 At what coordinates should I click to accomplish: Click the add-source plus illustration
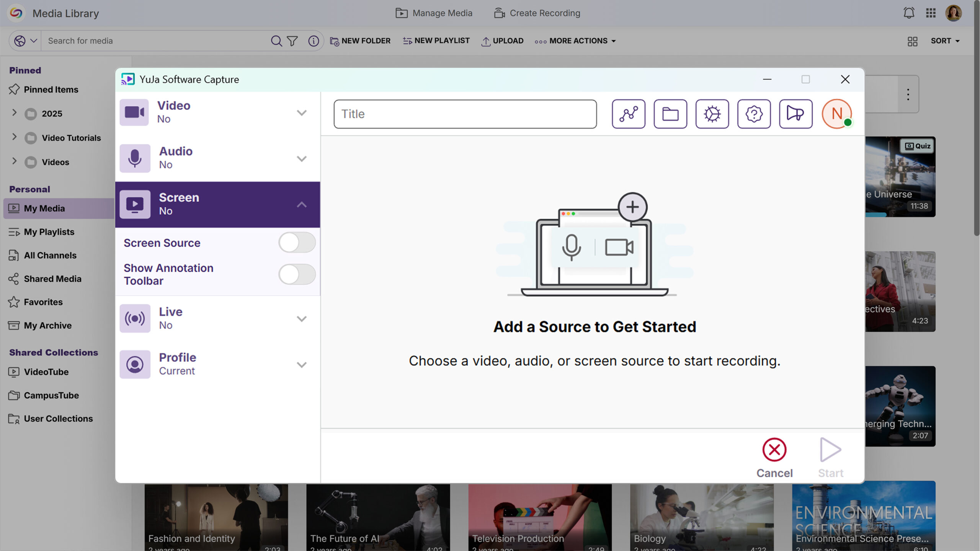point(632,207)
